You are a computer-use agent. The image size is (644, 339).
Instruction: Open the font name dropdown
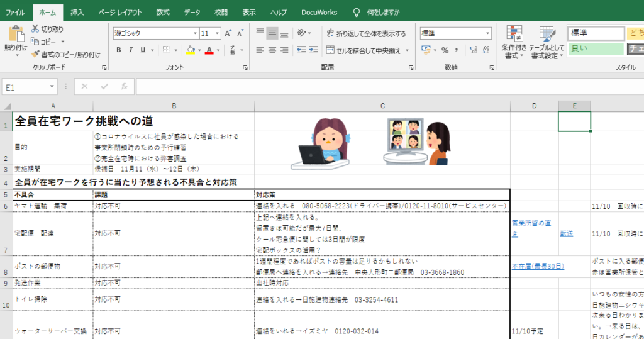(x=194, y=33)
